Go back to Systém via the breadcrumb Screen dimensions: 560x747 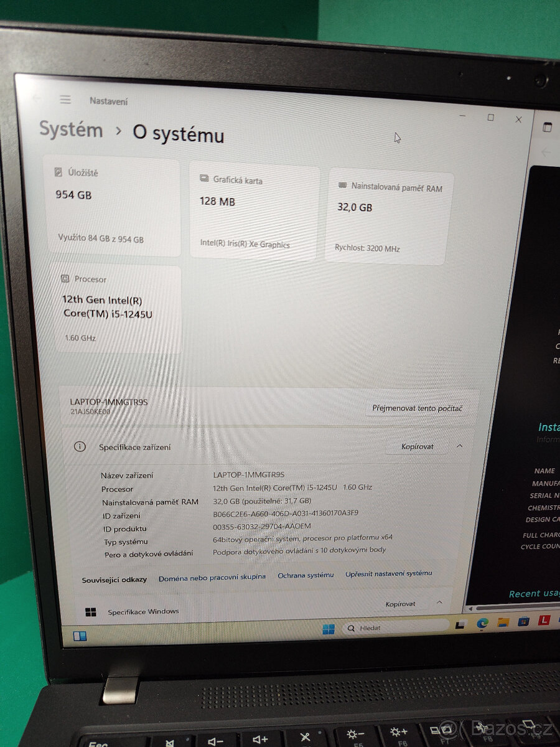point(72,130)
